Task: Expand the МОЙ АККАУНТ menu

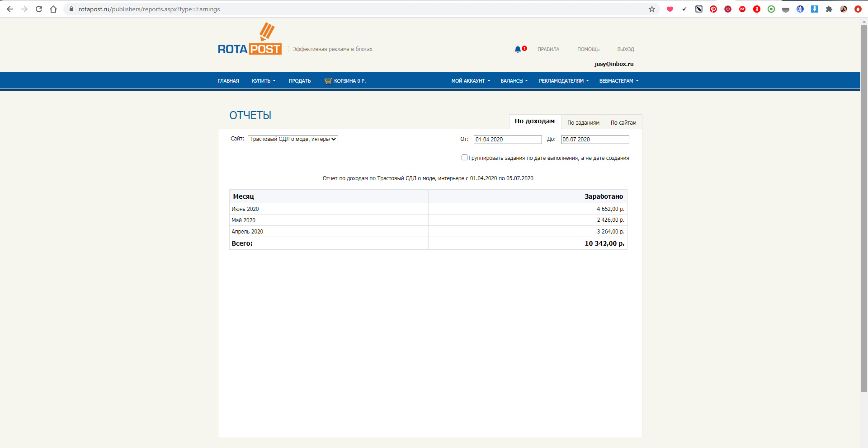Action: 471,81
